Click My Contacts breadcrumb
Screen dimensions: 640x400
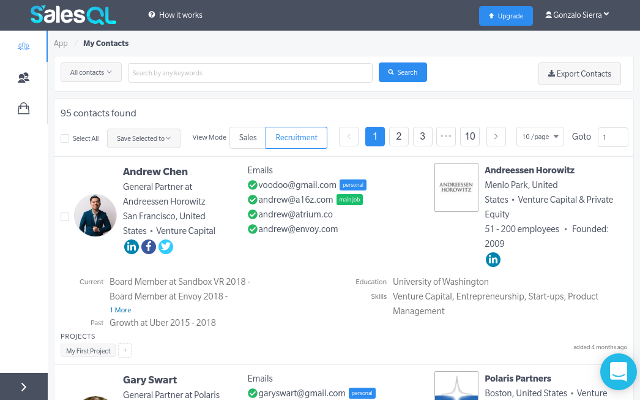(106, 43)
